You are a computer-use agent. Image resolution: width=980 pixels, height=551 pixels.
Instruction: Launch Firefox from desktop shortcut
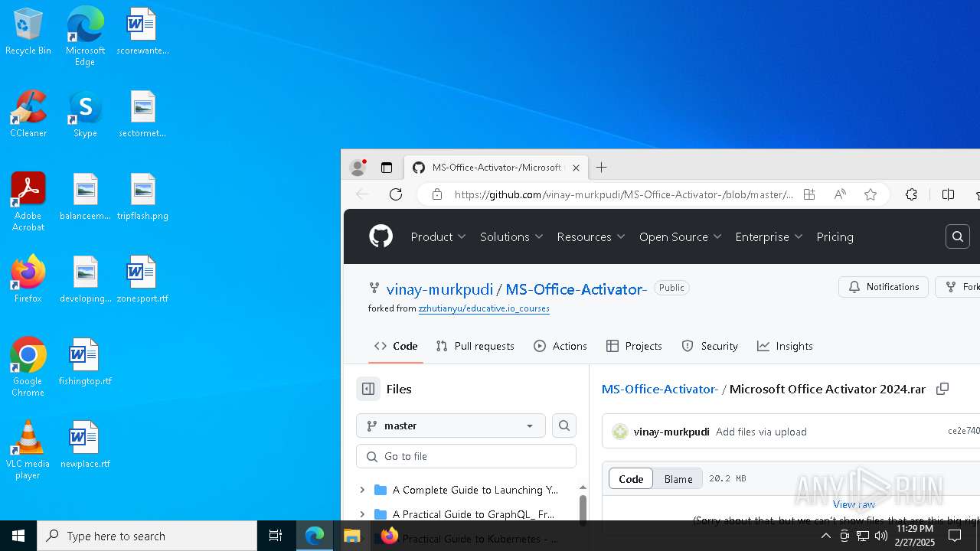[28, 280]
